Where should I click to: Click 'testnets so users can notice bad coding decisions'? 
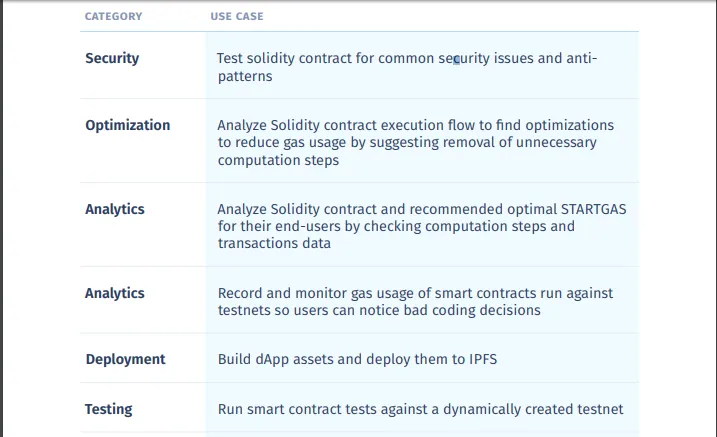click(x=379, y=310)
